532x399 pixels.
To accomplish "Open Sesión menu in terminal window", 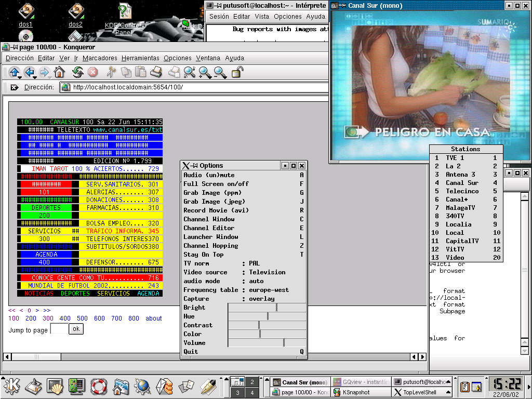I will pyautogui.click(x=219, y=16).
